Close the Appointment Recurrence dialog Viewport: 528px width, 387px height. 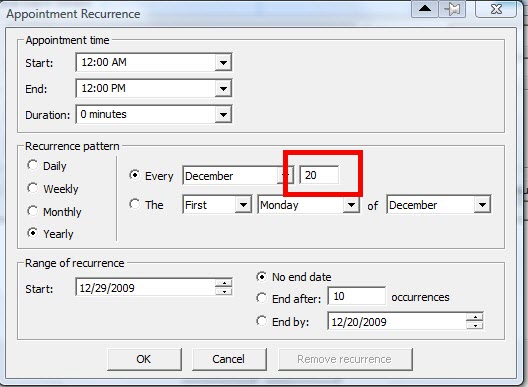tap(496, 8)
